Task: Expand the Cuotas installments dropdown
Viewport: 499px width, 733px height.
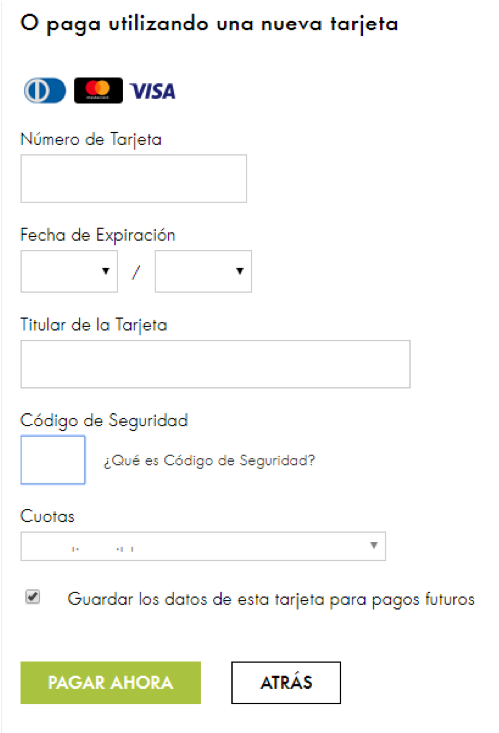Action: coord(203,546)
